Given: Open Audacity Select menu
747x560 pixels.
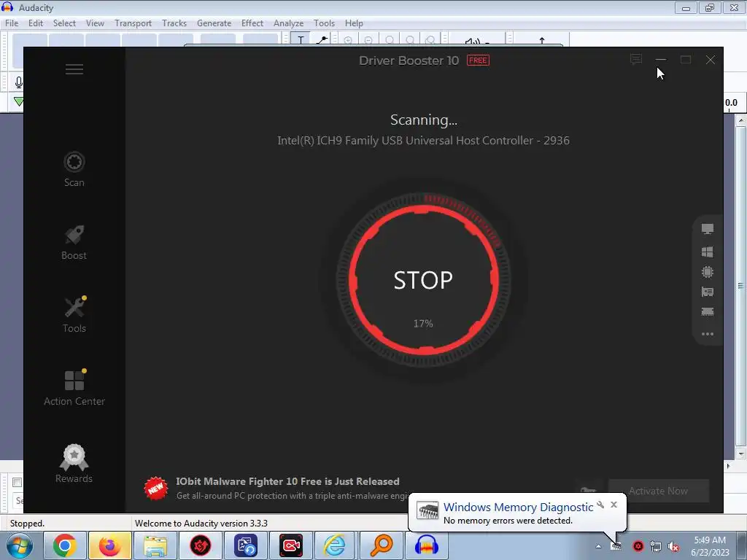Looking at the screenshot, I should pos(64,23).
